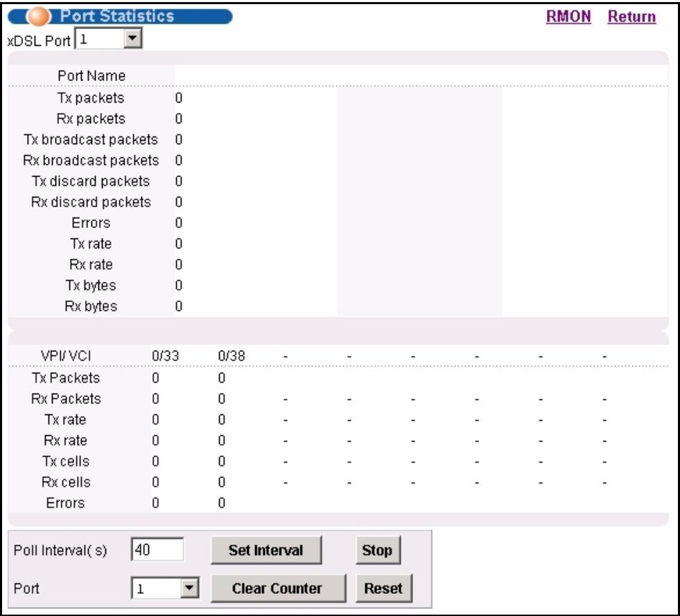The width and height of the screenshot is (680, 616).
Task: Click the Tx bytes label
Action: coord(91,285)
